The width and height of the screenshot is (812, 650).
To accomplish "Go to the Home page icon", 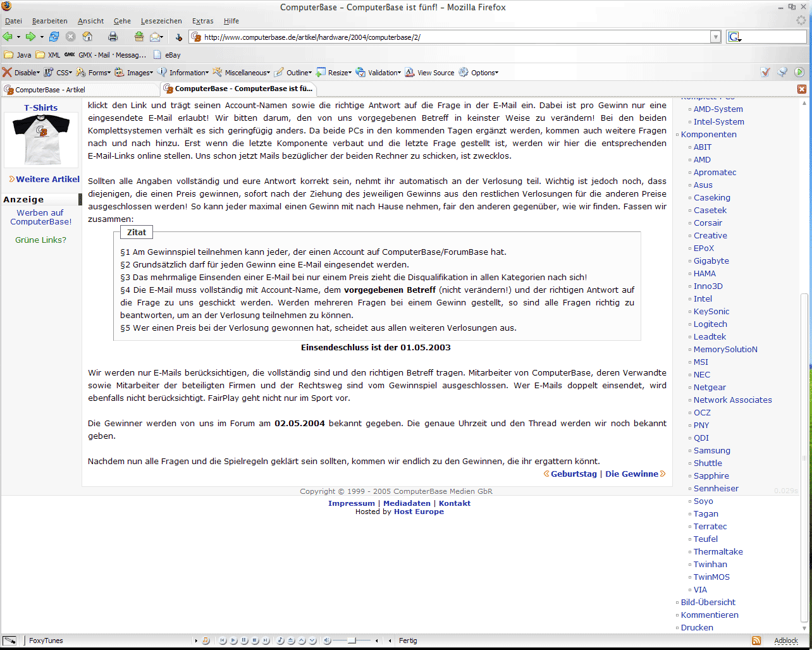I will [x=87, y=37].
